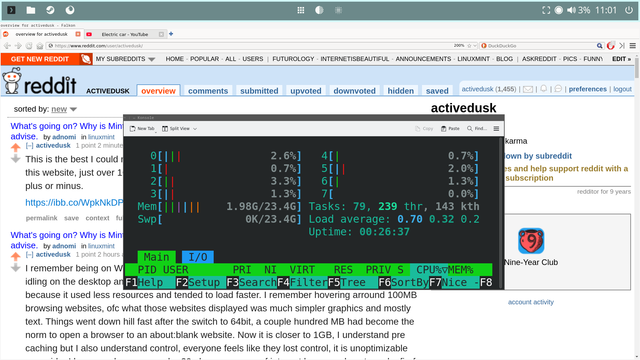Click Find in Konsole toolbar
640x360 pixels.
(477, 129)
